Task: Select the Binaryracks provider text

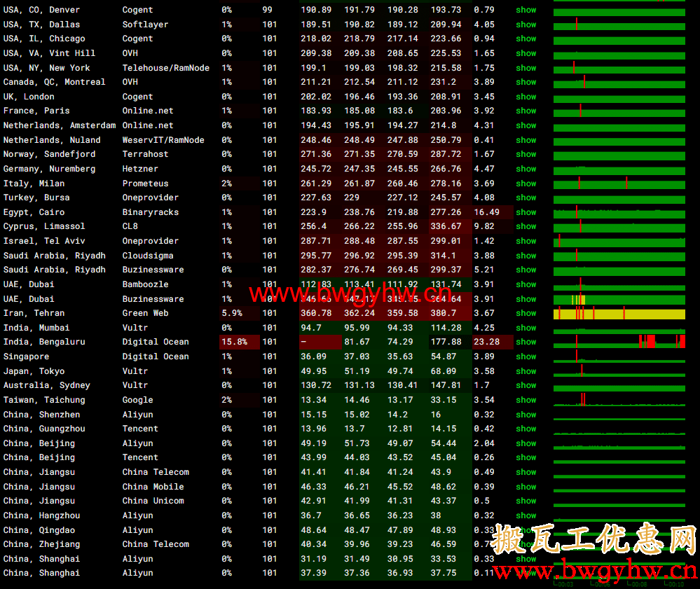Action: tap(151, 212)
